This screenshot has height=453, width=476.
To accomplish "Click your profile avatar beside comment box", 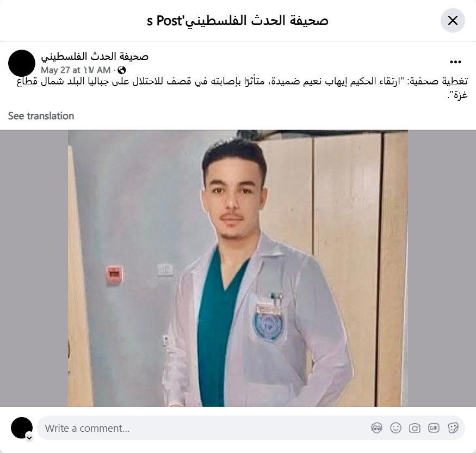I will click(x=22, y=428).
